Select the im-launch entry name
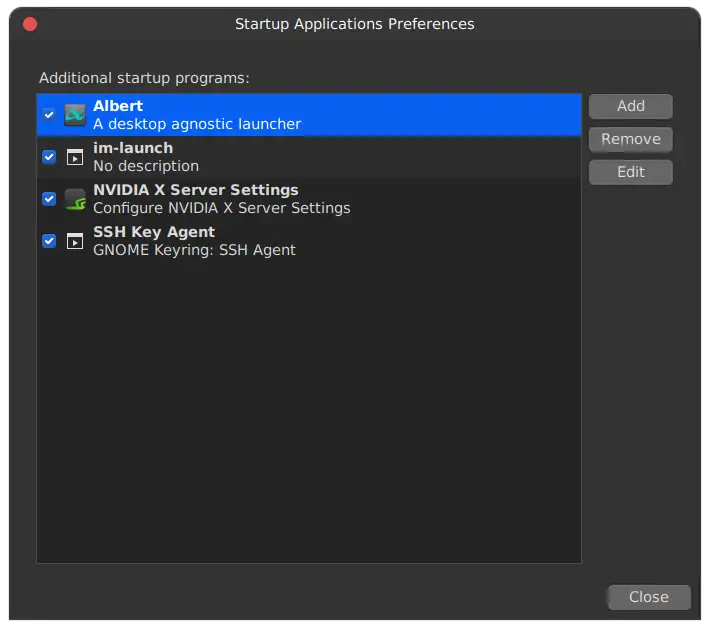Screen dimensions: 710x629 coord(133,148)
